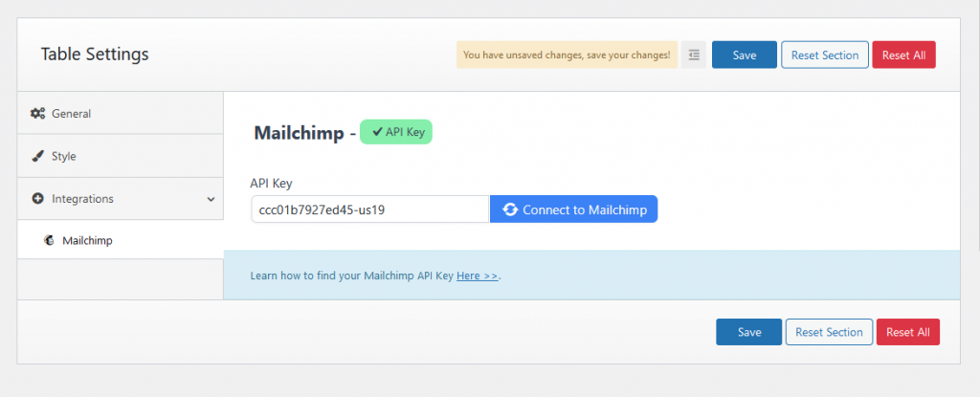
Task: Click the top Reset Section button
Action: click(x=825, y=55)
